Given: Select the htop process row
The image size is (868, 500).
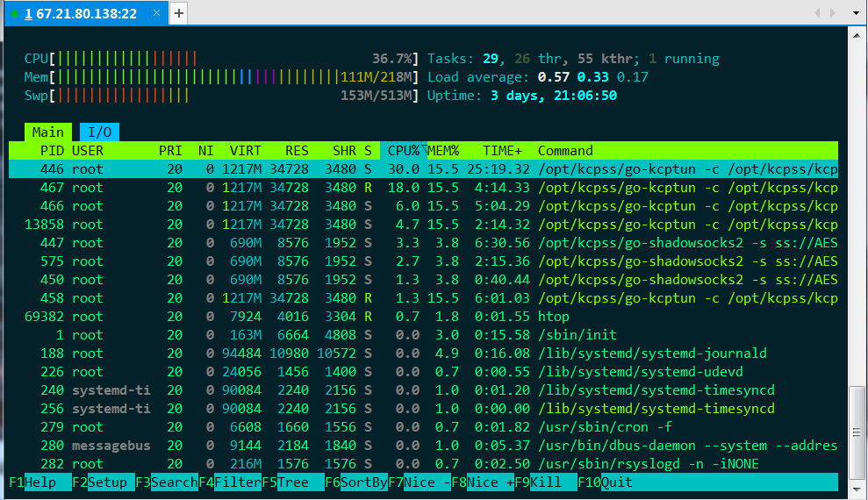Looking at the screenshot, I should pos(424,317).
